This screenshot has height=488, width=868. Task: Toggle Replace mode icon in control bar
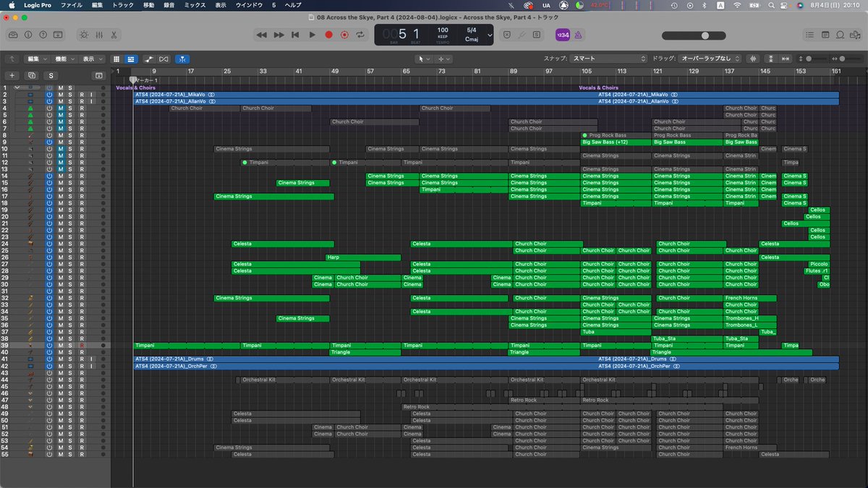506,35
